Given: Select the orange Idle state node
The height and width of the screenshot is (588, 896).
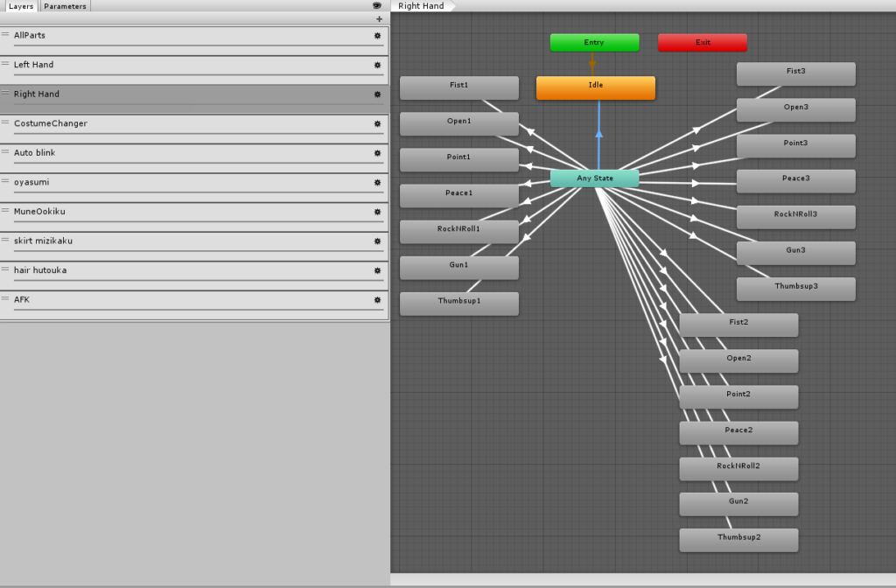Looking at the screenshot, I should coord(595,86).
